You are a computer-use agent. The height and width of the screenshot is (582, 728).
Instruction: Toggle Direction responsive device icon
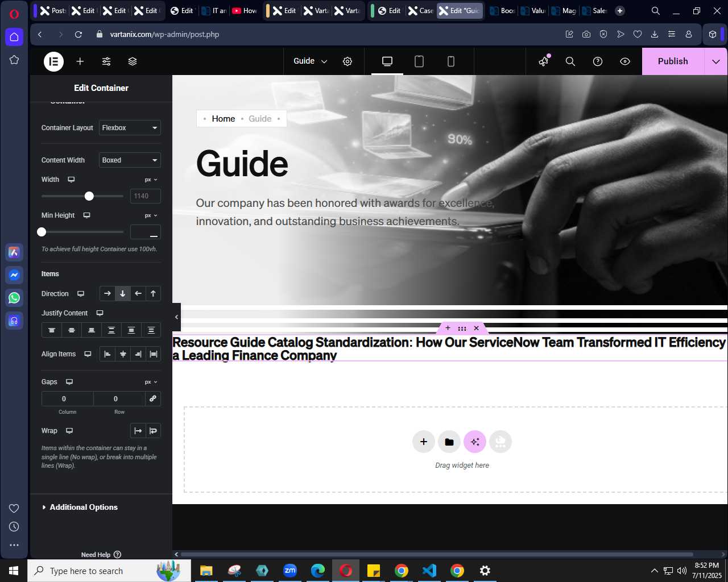pos(81,294)
